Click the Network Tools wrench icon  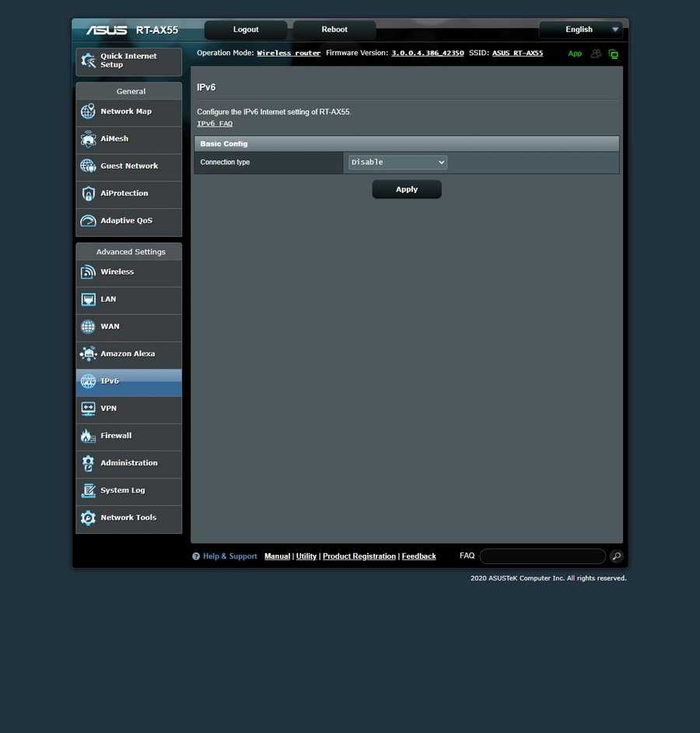(x=88, y=518)
